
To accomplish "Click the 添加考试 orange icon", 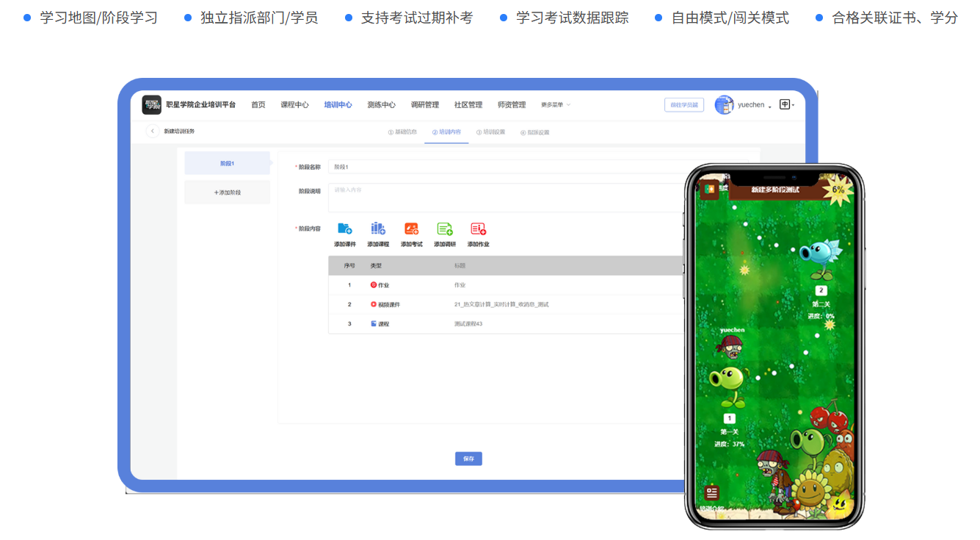I will (411, 229).
